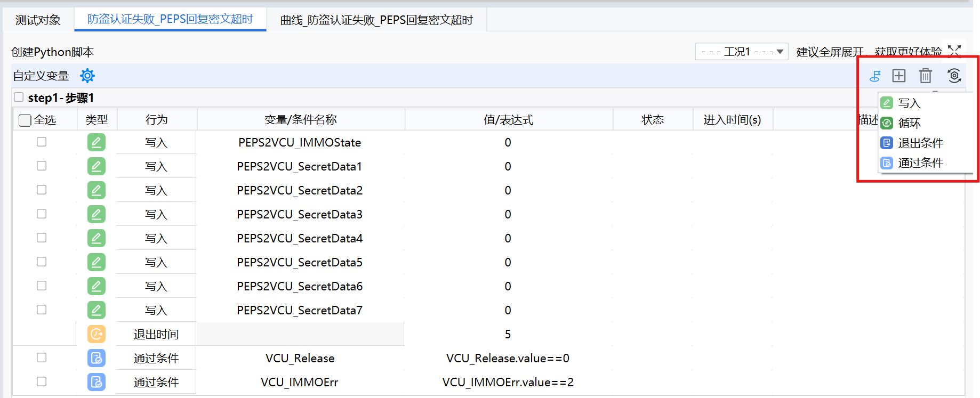Click pass-condition icon for VCU_Release row

pyautogui.click(x=97, y=358)
